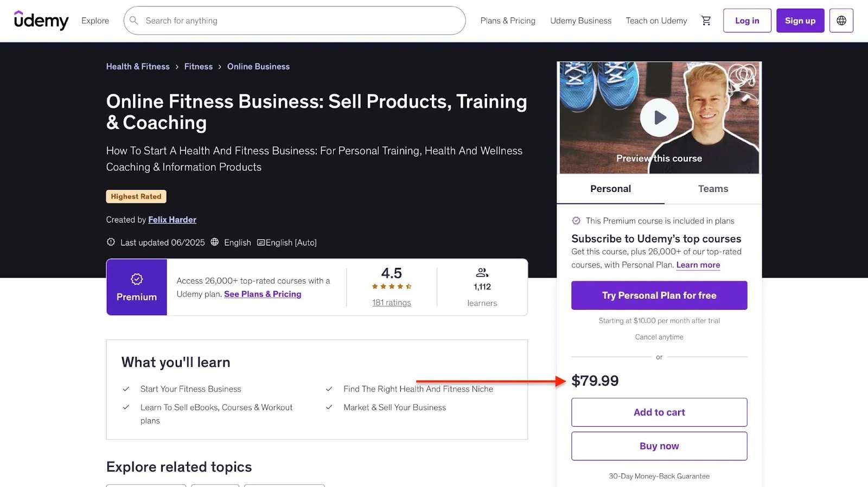Open Udemy Business in the header
This screenshot has height=487, width=868.
pyautogui.click(x=580, y=21)
